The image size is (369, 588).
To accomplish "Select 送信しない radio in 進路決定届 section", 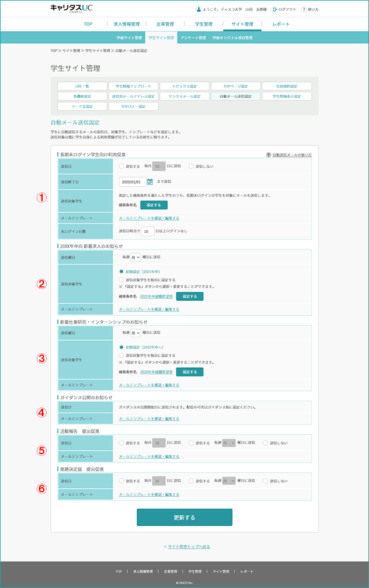I will pos(265,481).
